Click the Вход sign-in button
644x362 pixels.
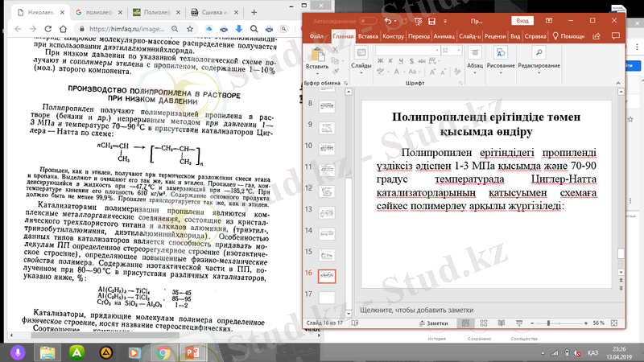pyautogui.click(x=522, y=21)
